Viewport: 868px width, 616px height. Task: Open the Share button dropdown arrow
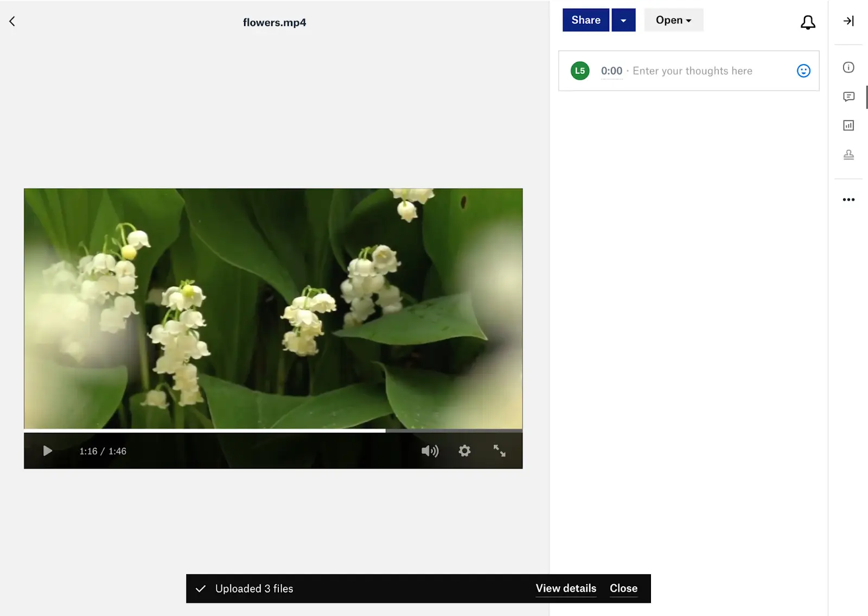point(623,20)
